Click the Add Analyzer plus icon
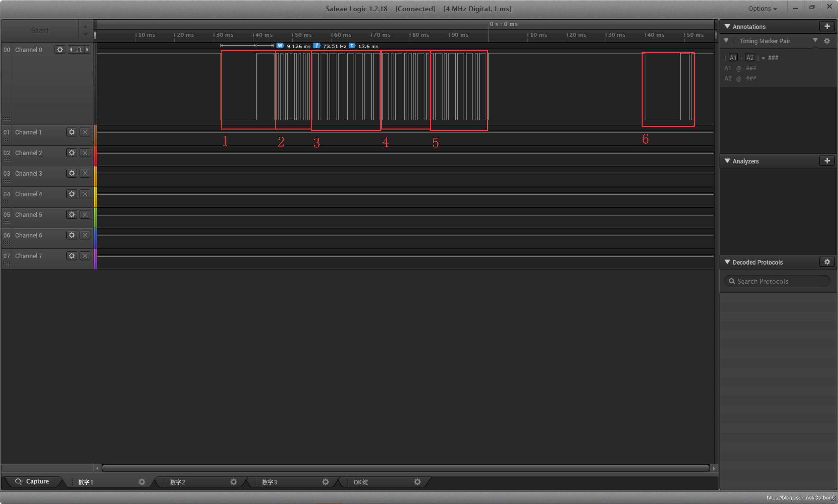The width and height of the screenshot is (838, 504). (828, 161)
